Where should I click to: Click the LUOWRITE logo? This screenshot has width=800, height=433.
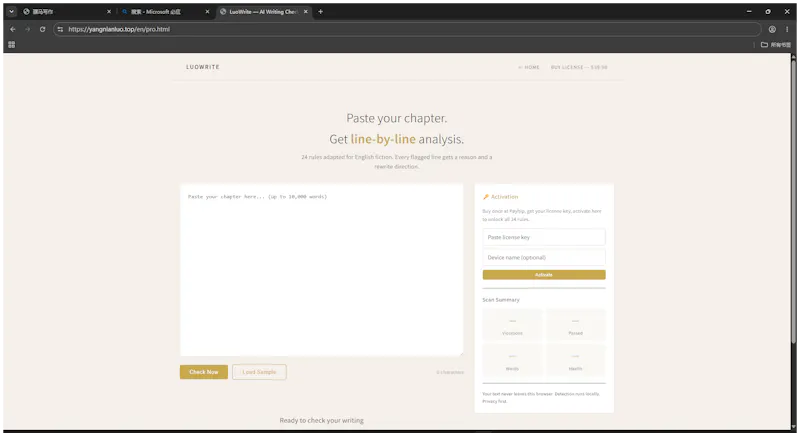[203, 67]
